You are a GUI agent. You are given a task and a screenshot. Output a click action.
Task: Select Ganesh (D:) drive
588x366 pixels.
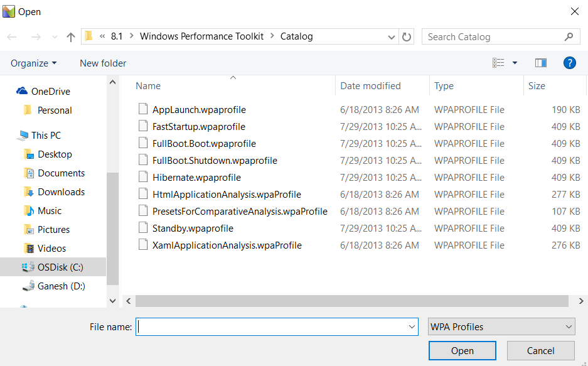[61, 286]
